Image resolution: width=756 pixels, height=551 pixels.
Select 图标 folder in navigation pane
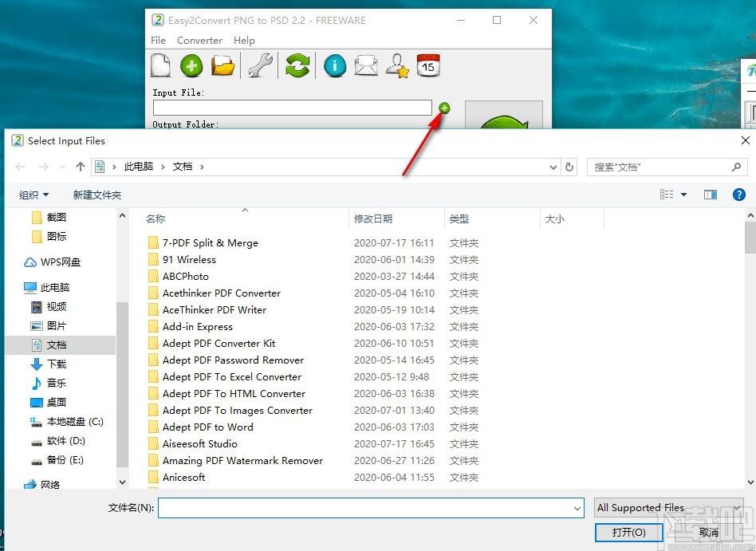coord(57,237)
